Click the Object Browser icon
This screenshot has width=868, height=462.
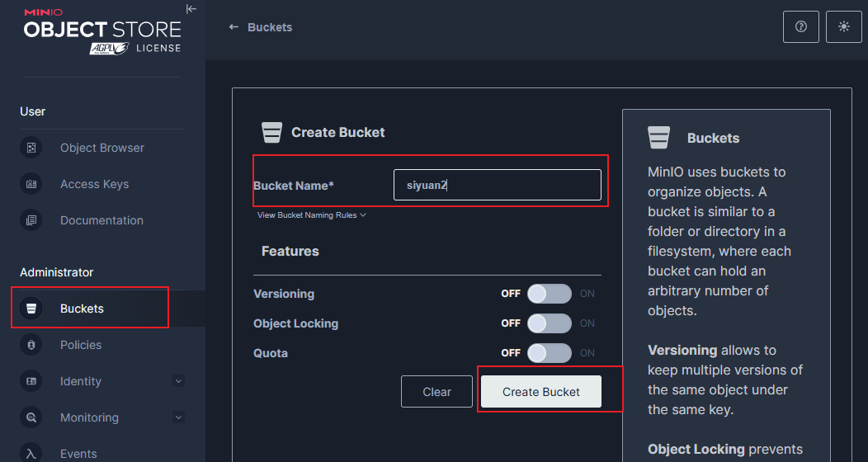click(31, 148)
